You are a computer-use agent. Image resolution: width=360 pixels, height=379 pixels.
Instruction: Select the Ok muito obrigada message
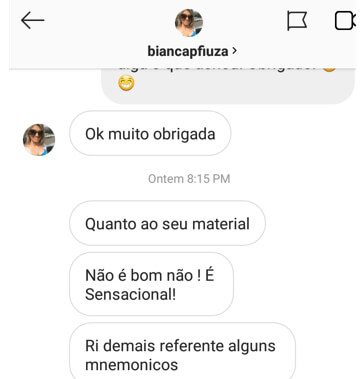click(x=150, y=133)
